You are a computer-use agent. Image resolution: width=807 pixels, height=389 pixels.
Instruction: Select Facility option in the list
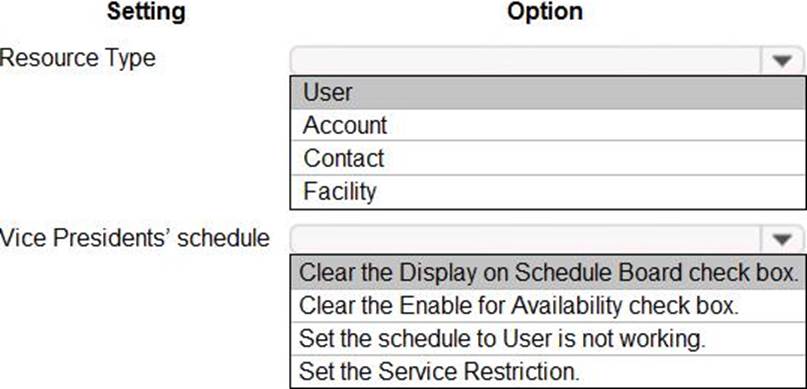click(x=548, y=191)
